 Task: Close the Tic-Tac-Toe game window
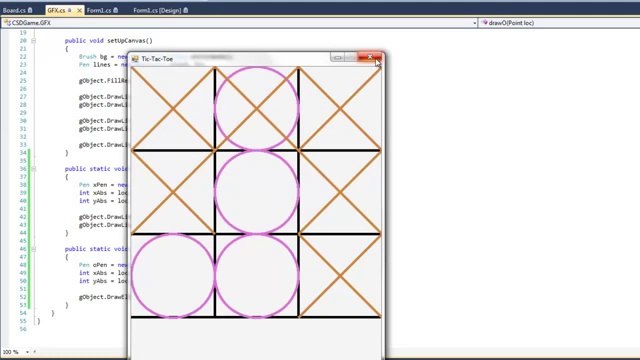click(370, 57)
